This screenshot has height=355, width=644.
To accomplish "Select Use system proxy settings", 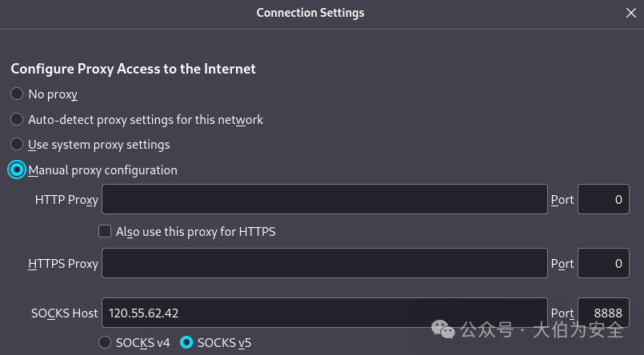I will (17, 145).
